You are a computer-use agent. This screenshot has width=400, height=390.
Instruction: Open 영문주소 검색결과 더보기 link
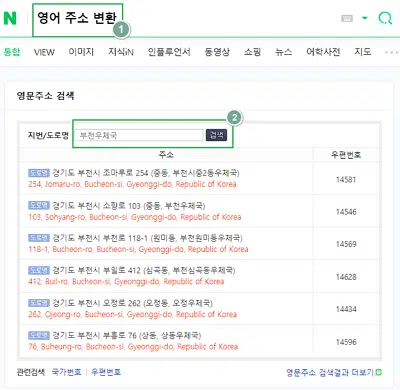[x=330, y=372]
